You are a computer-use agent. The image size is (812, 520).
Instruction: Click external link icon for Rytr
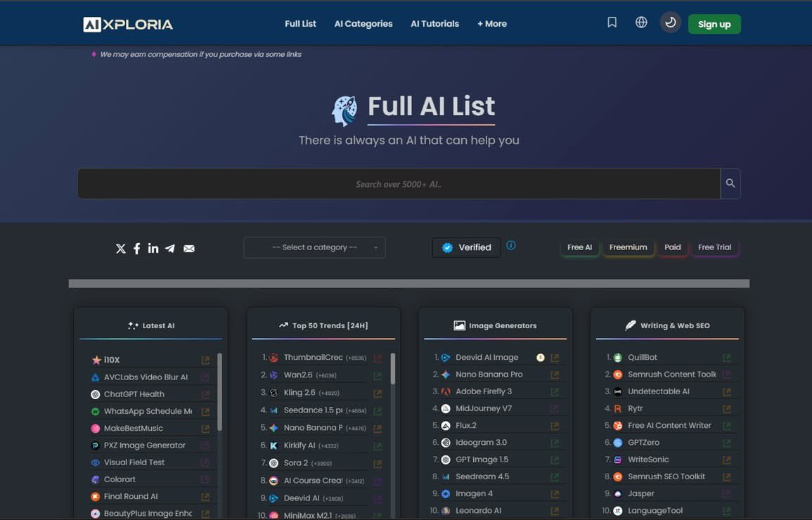[x=726, y=409]
